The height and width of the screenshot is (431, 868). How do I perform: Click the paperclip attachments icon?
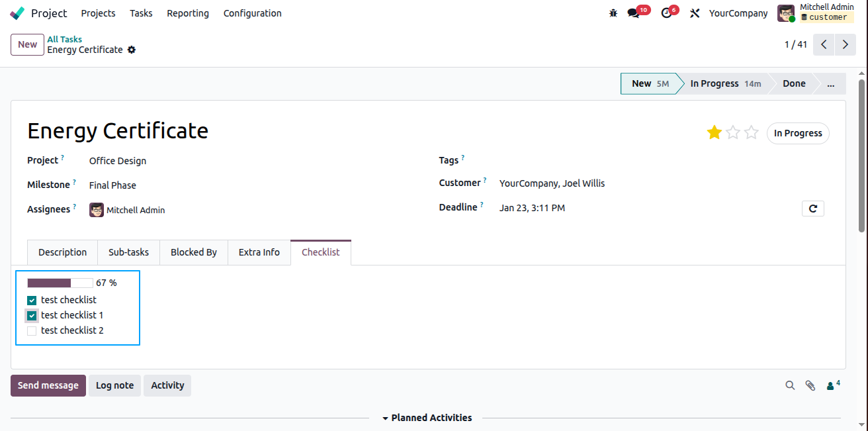pyautogui.click(x=810, y=385)
